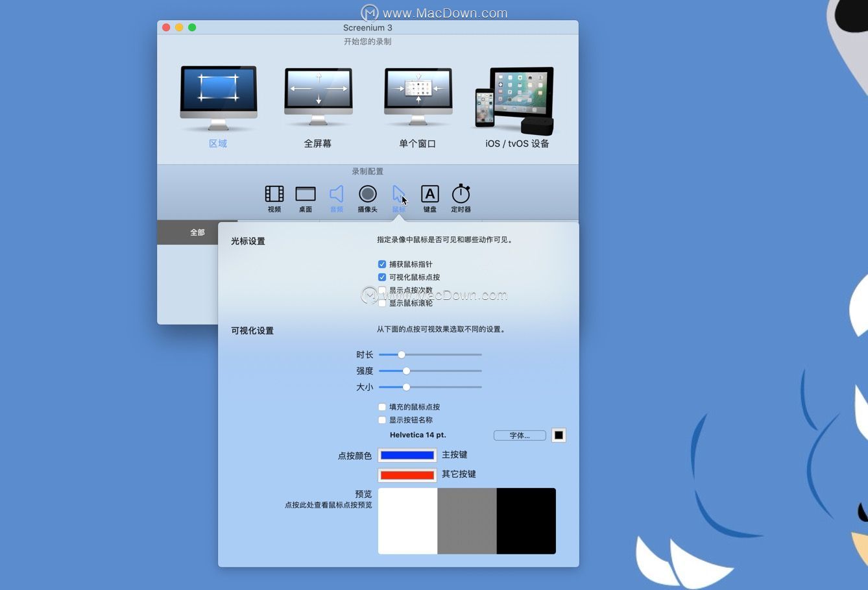Click the Helvetica 14 pt. font text
Image resolution: width=868 pixels, height=590 pixels.
[x=418, y=435]
